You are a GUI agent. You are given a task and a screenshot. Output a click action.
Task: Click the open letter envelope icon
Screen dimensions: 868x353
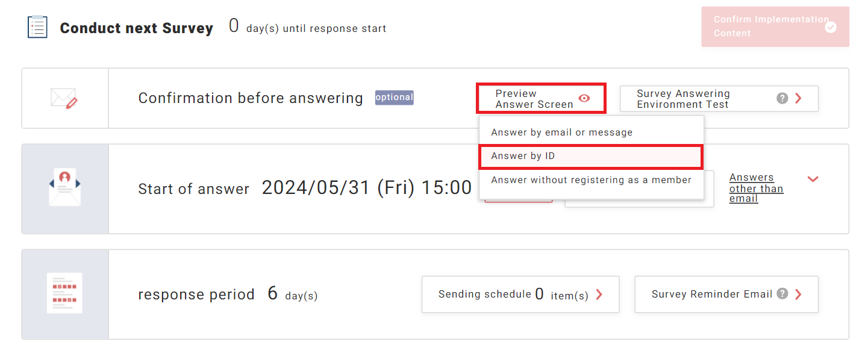(x=64, y=188)
